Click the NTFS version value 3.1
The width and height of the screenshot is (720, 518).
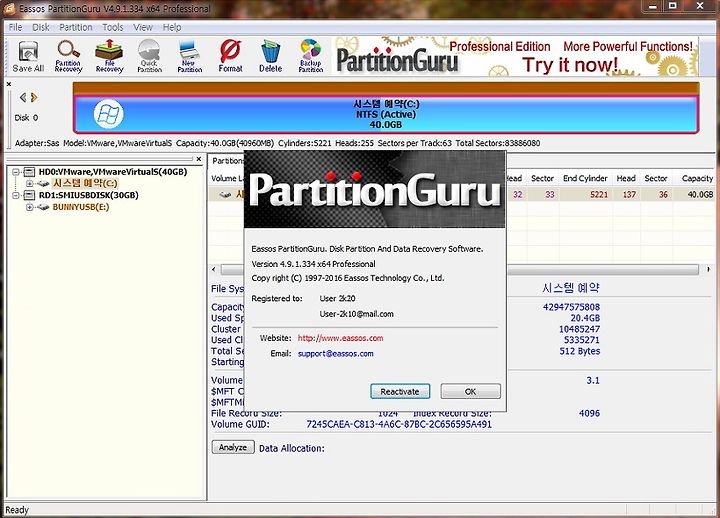593,380
